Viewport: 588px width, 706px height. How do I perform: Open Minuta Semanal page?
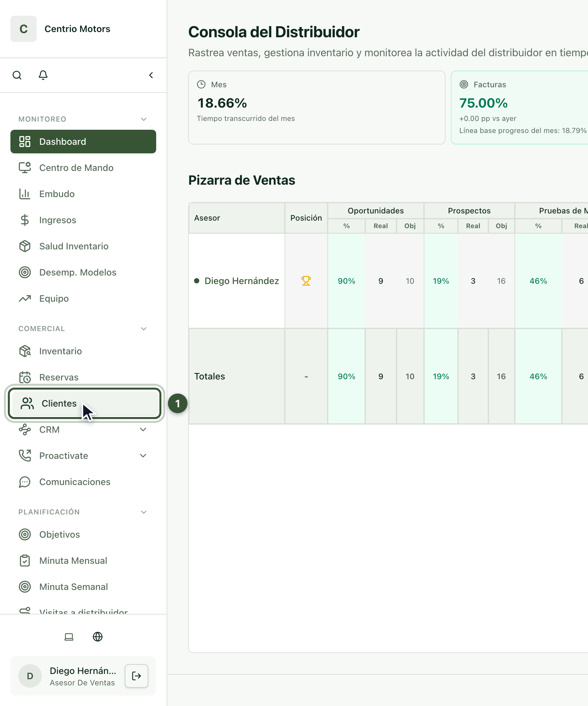pos(83,587)
